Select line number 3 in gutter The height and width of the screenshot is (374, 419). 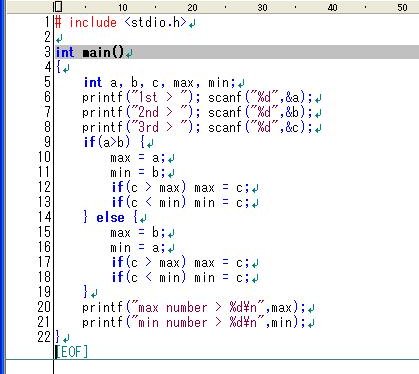click(x=47, y=52)
